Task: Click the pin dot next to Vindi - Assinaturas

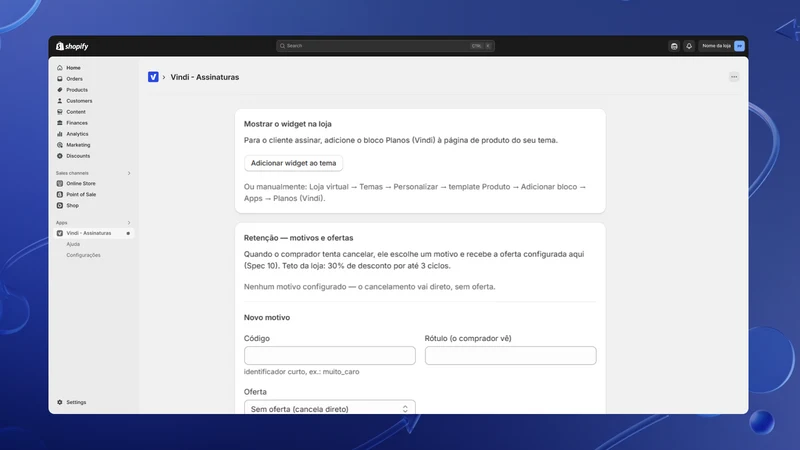Action: [x=128, y=233]
